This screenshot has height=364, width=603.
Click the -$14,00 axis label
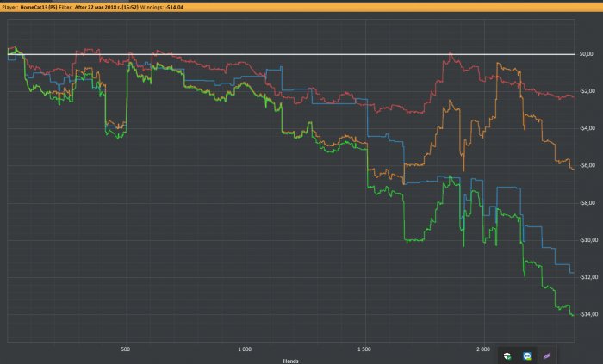pyautogui.click(x=588, y=314)
